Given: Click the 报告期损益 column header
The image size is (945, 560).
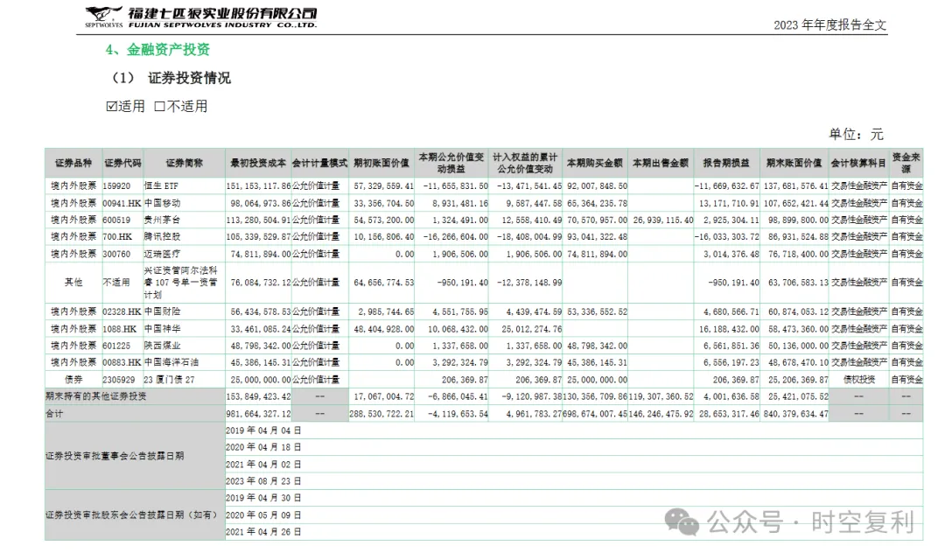Looking at the screenshot, I should [726, 163].
